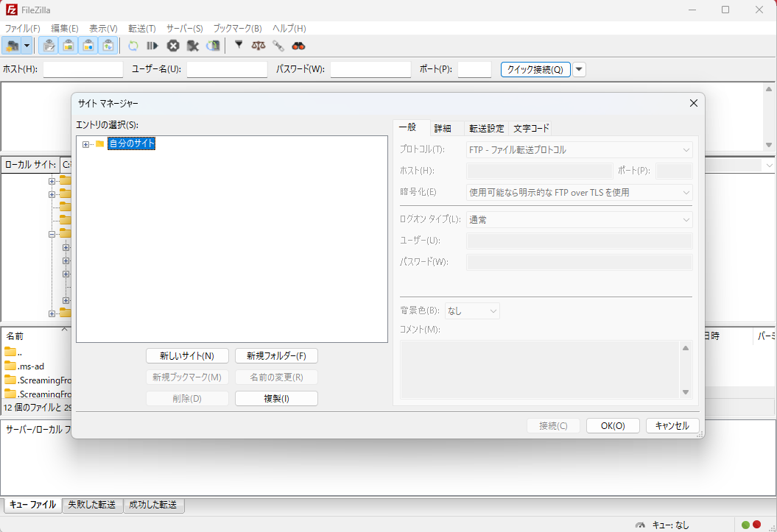The image size is (777, 532).
Task: Click the refresh file lists icon
Action: pyautogui.click(x=133, y=46)
